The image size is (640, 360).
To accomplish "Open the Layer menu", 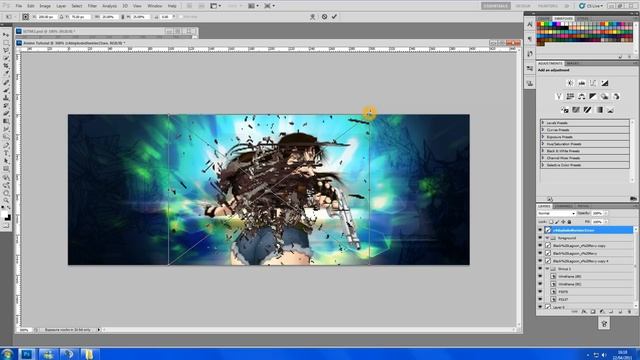I will (61, 6).
